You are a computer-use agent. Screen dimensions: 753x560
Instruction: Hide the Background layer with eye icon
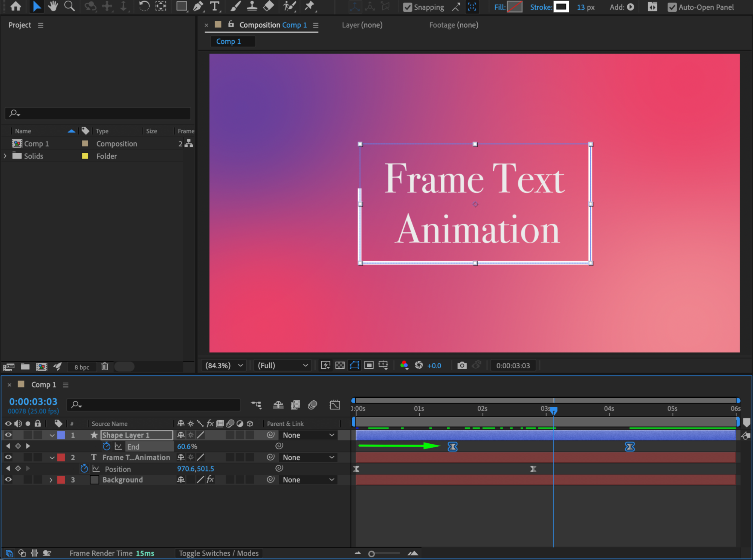point(8,479)
